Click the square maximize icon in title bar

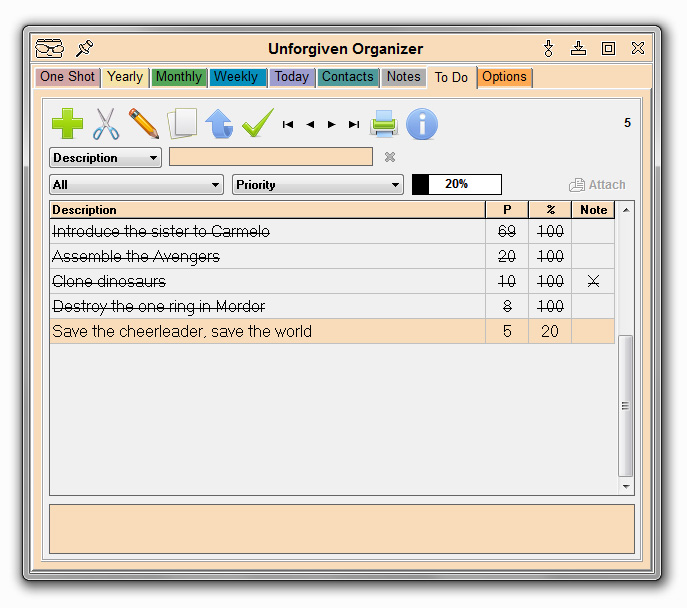click(608, 48)
